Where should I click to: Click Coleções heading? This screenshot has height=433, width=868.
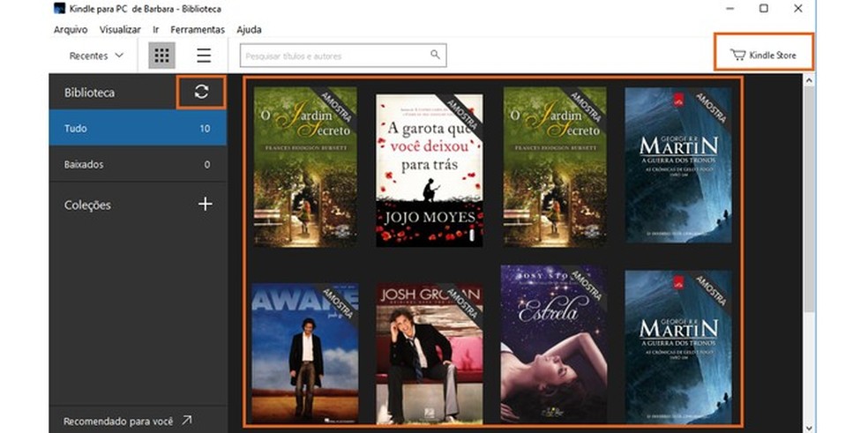87,205
